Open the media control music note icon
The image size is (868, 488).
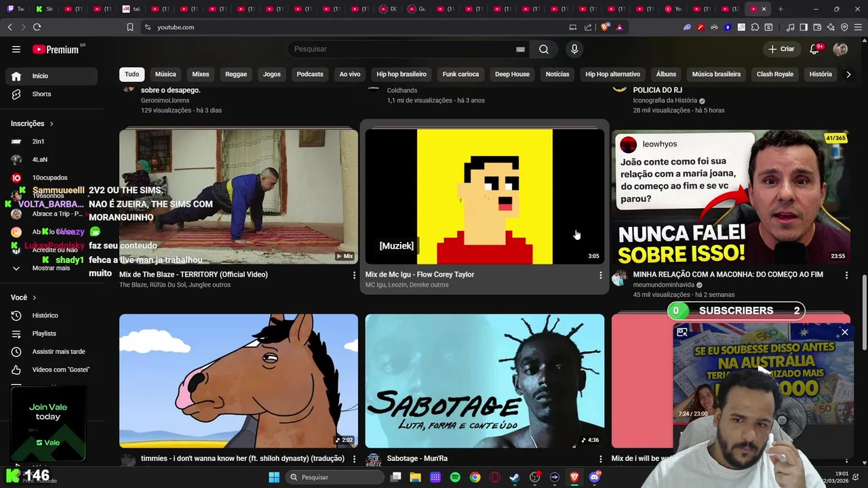(x=790, y=27)
